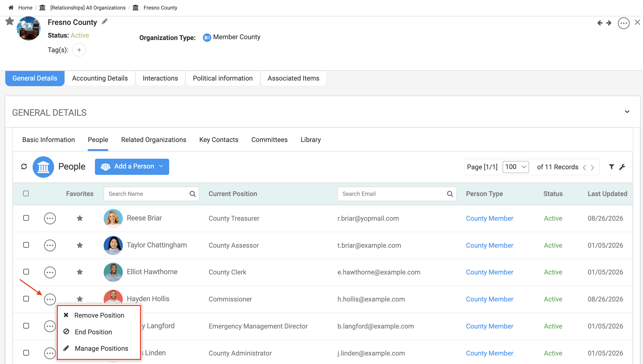Viewport: 643px width, 364px height.
Task: Open Reese Briar's County Member link
Action: click(489, 218)
